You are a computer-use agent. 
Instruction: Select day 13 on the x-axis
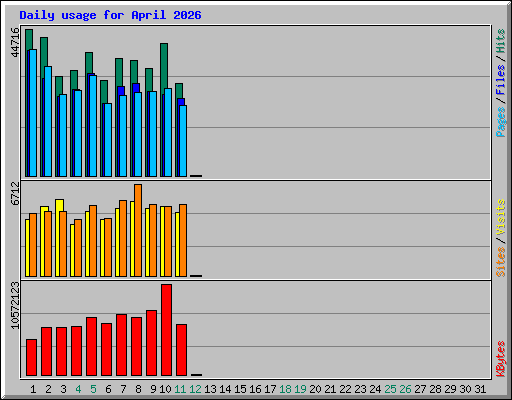(210, 389)
